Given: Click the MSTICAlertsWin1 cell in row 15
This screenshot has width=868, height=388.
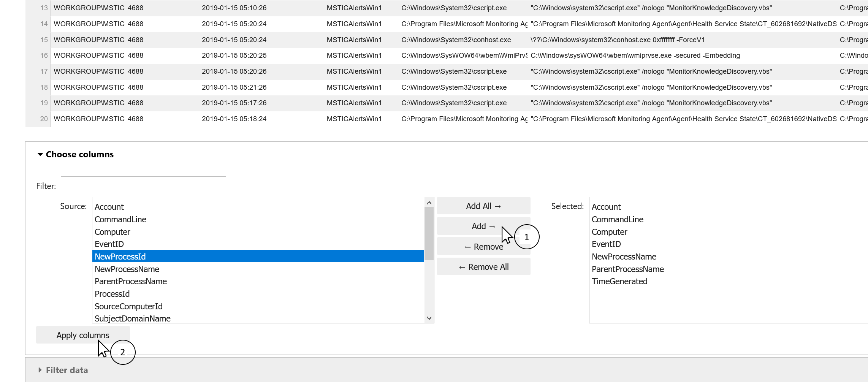Looking at the screenshot, I should [354, 40].
